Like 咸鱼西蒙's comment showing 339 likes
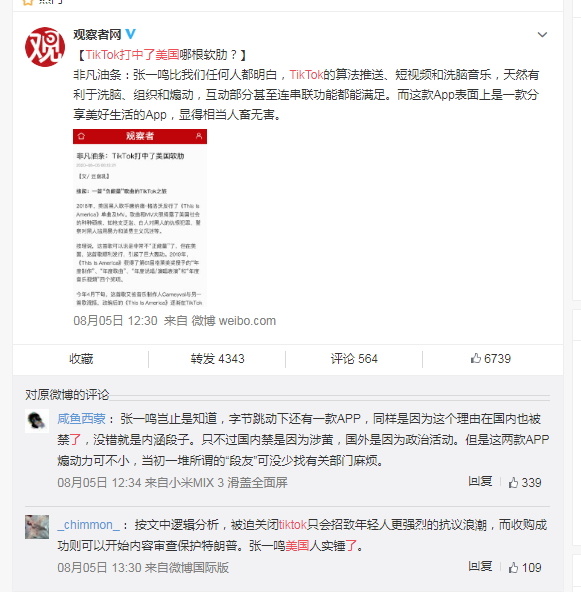The width and height of the screenshot is (581, 592). point(525,482)
